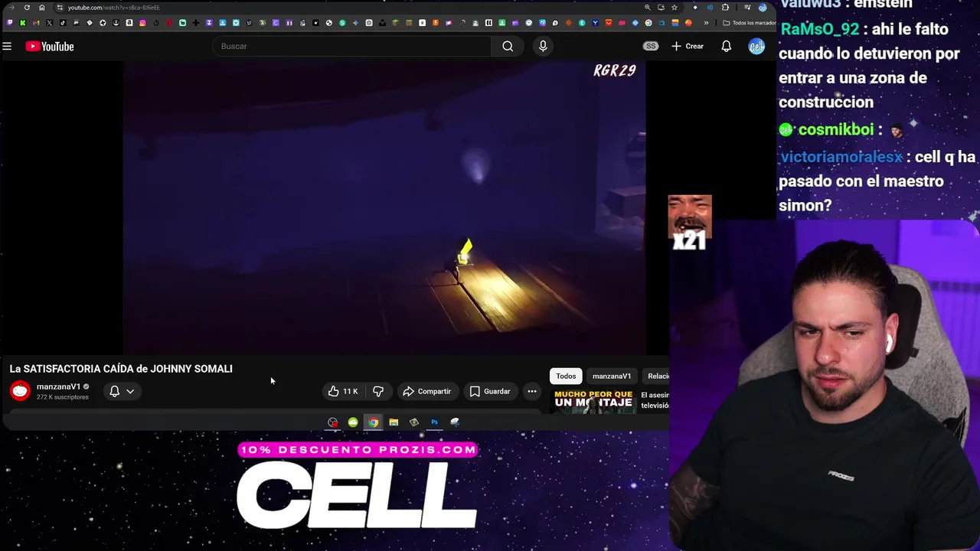Dislike the video with thumbs down
980x551 pixels.
(x=378, y=391)
